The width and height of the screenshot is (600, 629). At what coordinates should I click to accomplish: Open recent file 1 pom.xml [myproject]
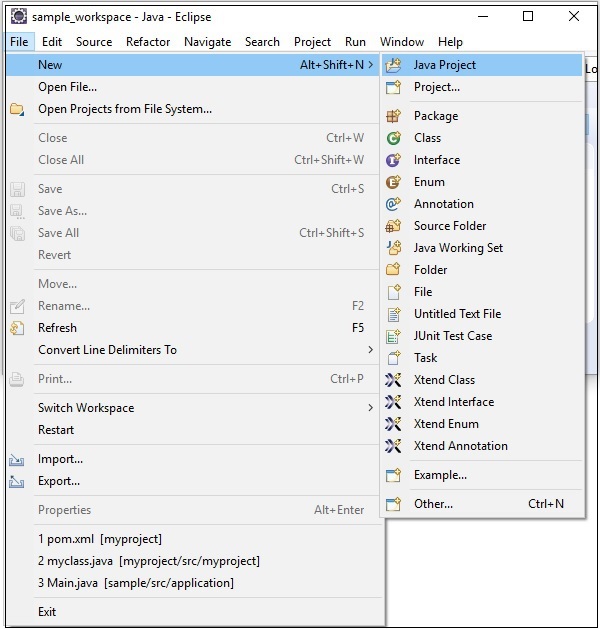[193, 539]
